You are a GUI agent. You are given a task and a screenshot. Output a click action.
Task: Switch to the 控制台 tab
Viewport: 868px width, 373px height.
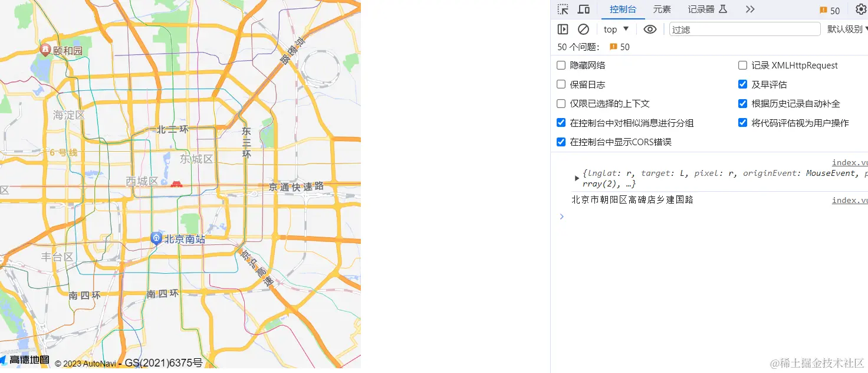623,9
